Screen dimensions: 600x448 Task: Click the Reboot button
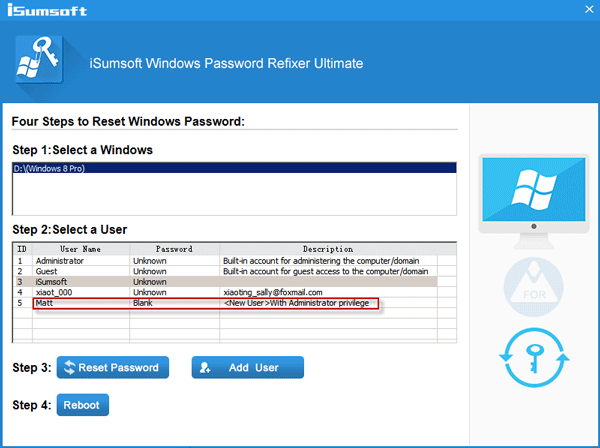pyautogui.click(x=83, y=405)
